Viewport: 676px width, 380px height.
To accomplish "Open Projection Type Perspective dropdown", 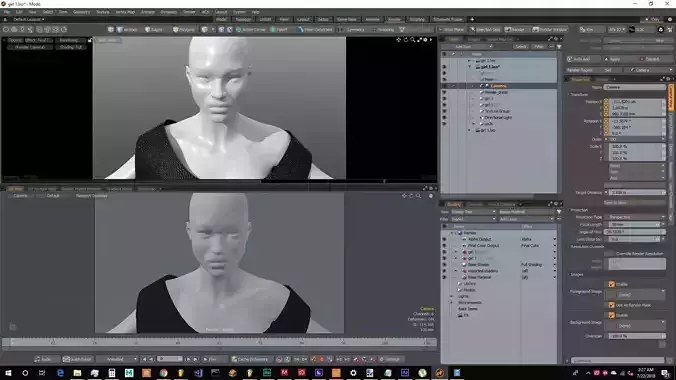I will [635, 217].
